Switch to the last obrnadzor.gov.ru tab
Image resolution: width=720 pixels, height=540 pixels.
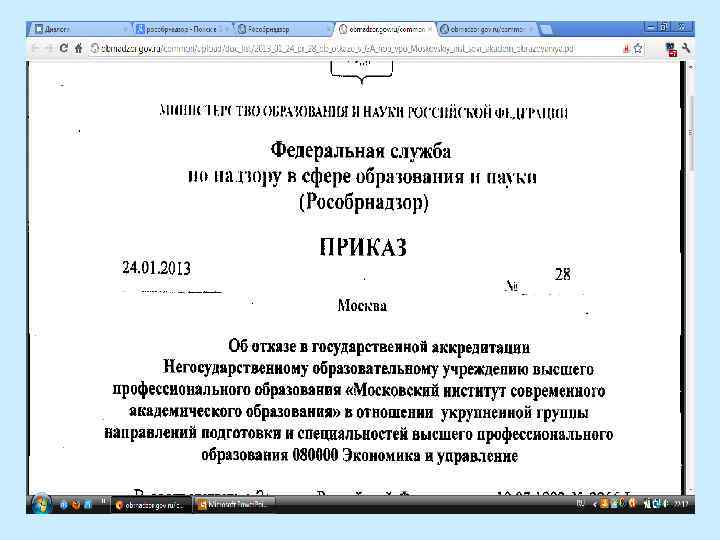click(x=487, y=29)
